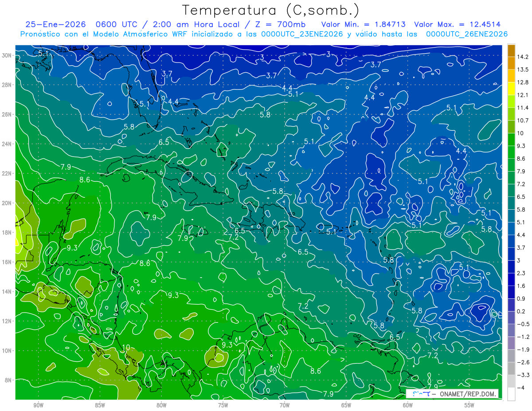This screenshot has height=411, width=532.
Task: Click initialization stamp "0000UTC_23ENE2026"
Action: (303, 34)
